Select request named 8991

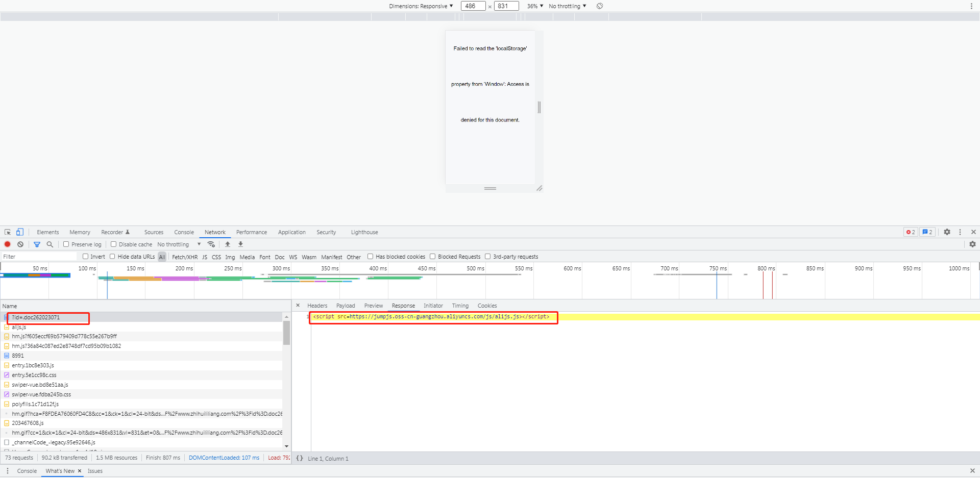pyautogui.click(x=142, y=356)
